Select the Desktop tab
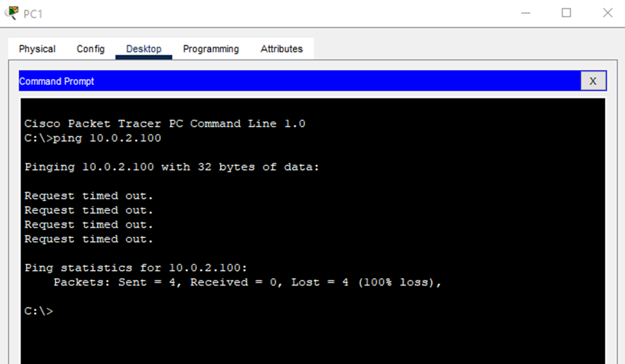 coord(144,49)
